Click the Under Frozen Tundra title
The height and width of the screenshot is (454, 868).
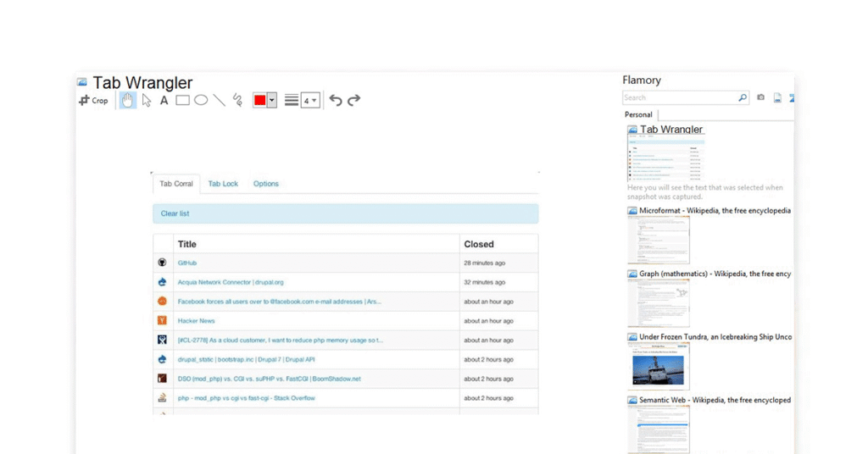coord(715,337)
